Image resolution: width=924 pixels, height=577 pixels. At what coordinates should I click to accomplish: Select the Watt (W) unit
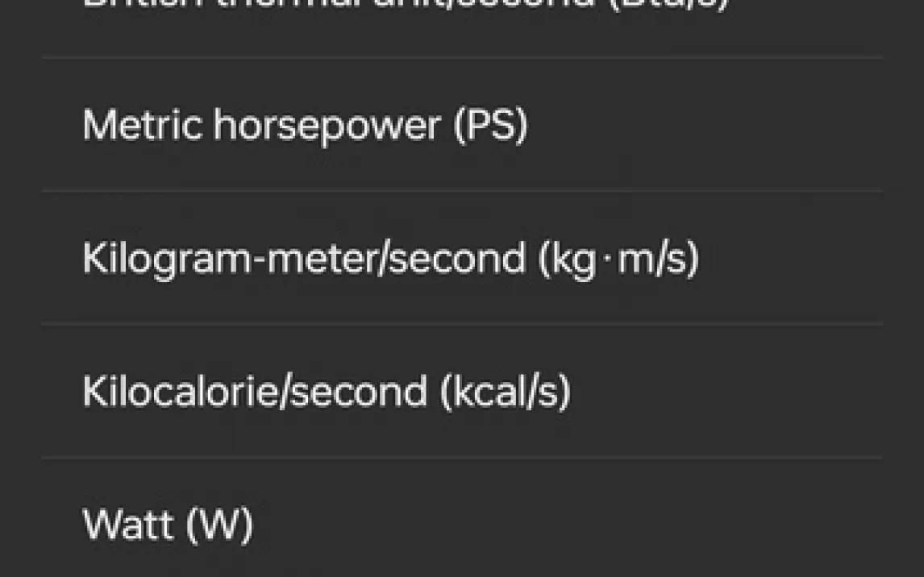pos(168,525)
